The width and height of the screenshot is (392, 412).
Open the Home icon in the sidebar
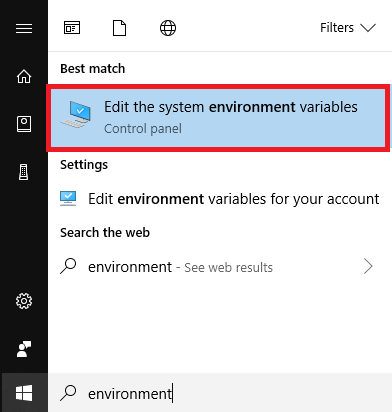click(24, 76)
